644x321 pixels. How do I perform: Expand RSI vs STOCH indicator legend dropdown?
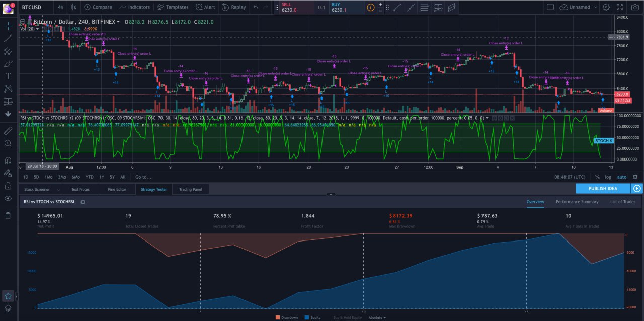(x=487, y=118)
